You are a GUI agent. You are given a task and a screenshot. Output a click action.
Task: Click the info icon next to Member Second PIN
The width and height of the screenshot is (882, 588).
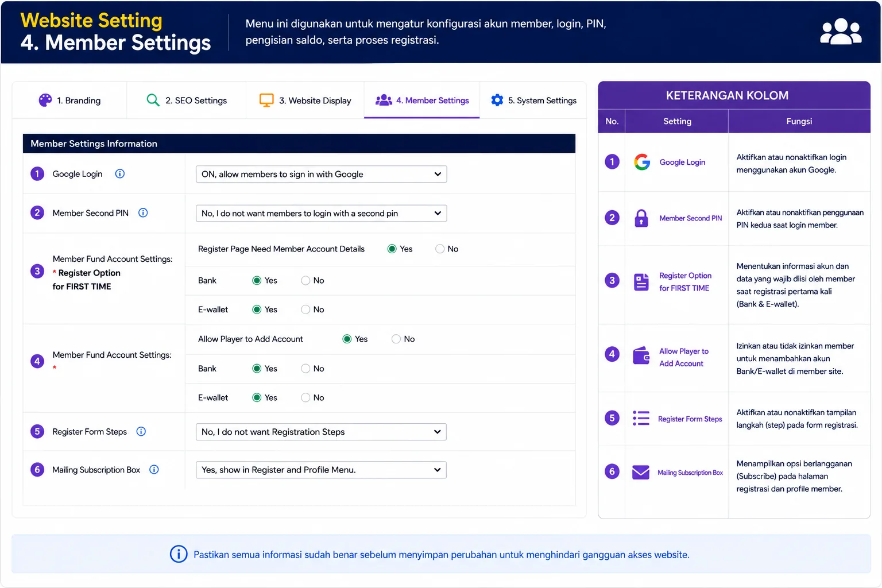click(x=143, y=212)
